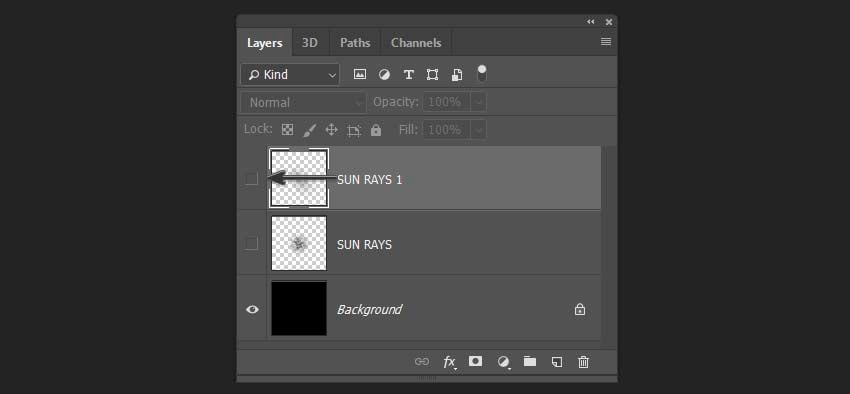
Task: Close the Layers panel
Action: 609,22
